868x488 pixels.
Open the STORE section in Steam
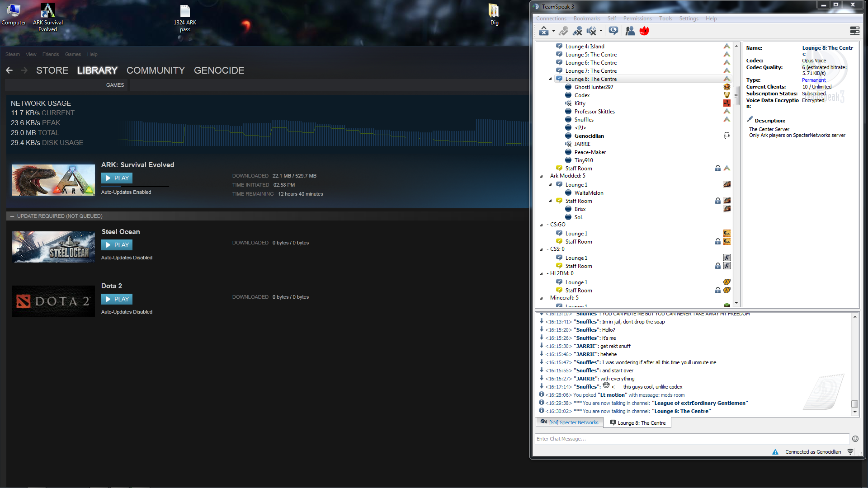pyautogui.click(x=52, y=70)
